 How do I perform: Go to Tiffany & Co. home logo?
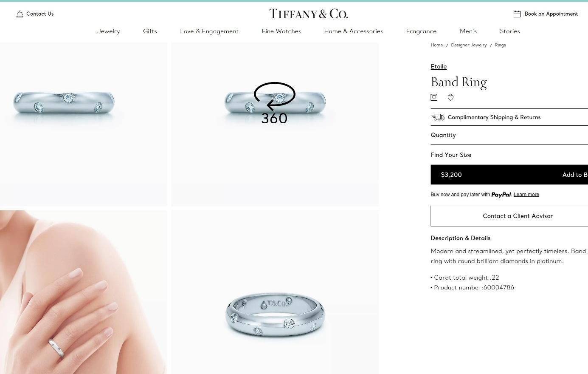pyautogui.click(x=309, y=14)
